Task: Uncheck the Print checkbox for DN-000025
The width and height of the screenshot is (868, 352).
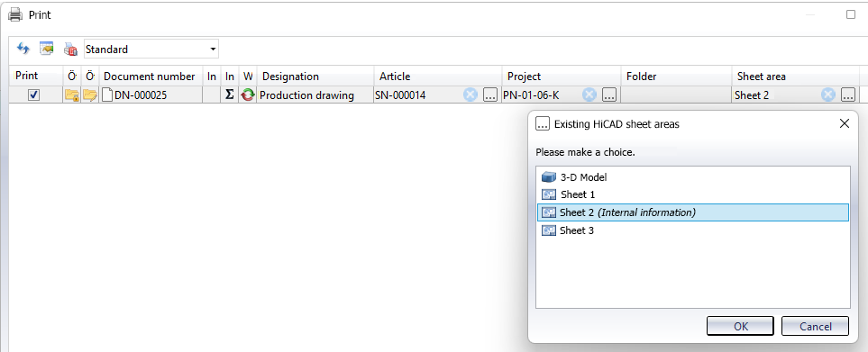Action: point(33,95)
